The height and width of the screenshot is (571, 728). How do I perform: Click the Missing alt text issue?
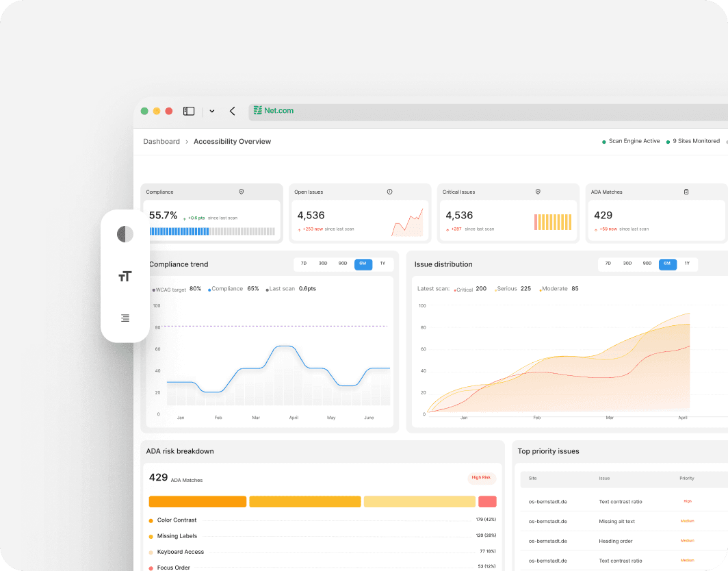pyautogui.click(x=616, y=521)
